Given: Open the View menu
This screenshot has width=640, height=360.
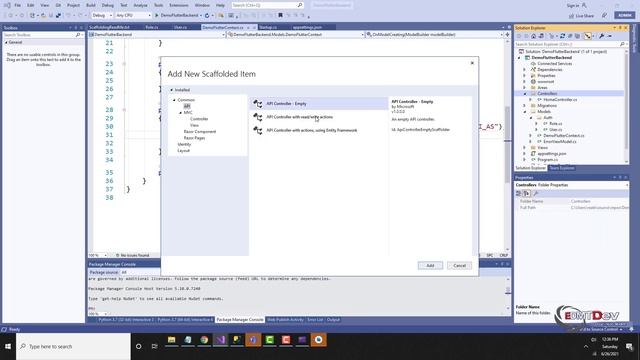Looking at the screenshot, I should point(44,5).
